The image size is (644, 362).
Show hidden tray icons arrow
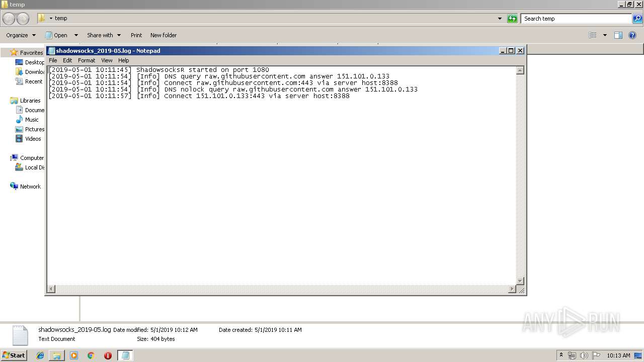(x=561, y=355)
